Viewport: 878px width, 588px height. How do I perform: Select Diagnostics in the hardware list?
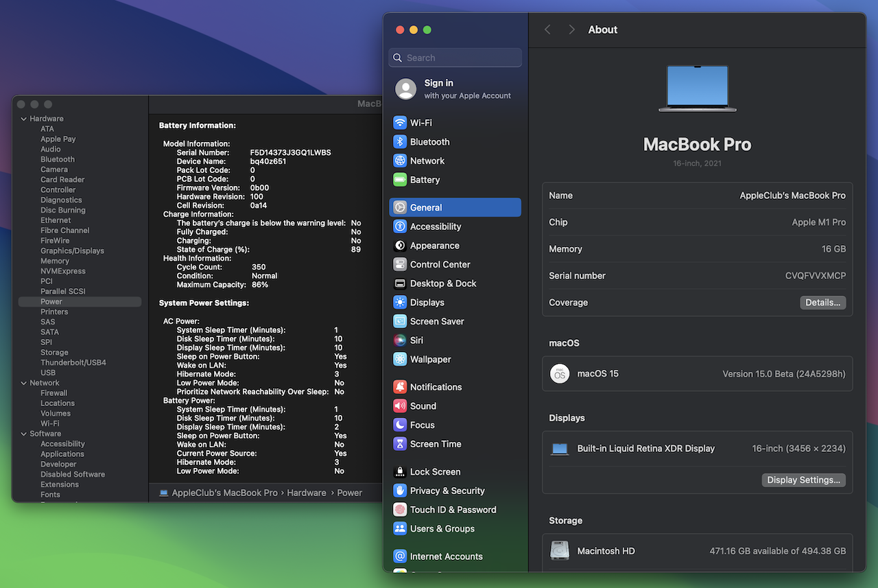click(61, 200)
